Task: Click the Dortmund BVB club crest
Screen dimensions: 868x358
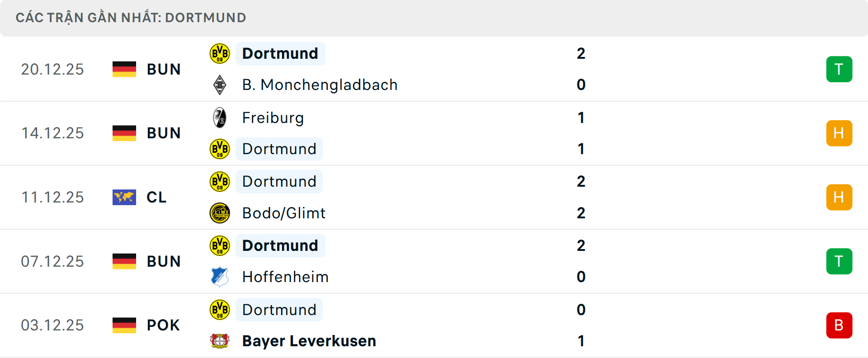Action: point(220,53)
